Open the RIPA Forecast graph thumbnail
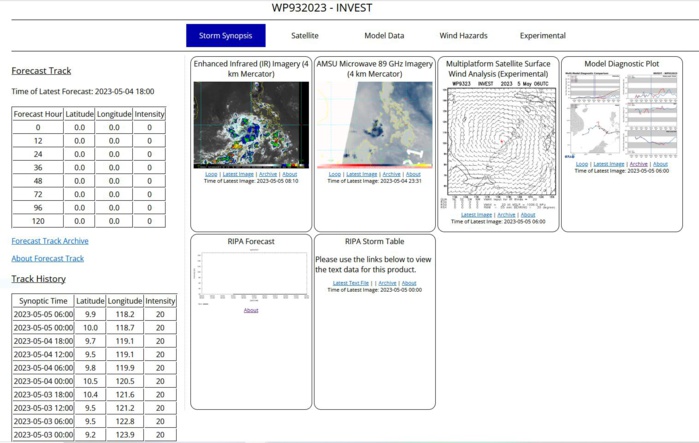This screenshot has width=699, height=443. [251, 274]
